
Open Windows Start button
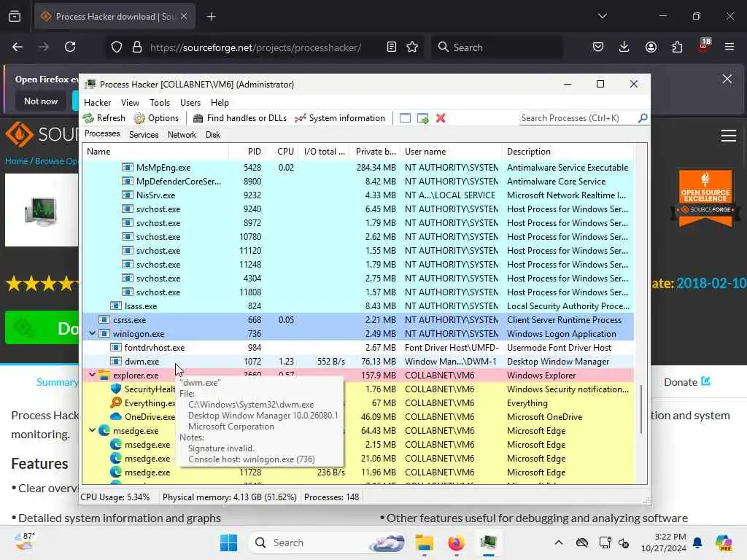pyautogui.click(x=228, y=542)
